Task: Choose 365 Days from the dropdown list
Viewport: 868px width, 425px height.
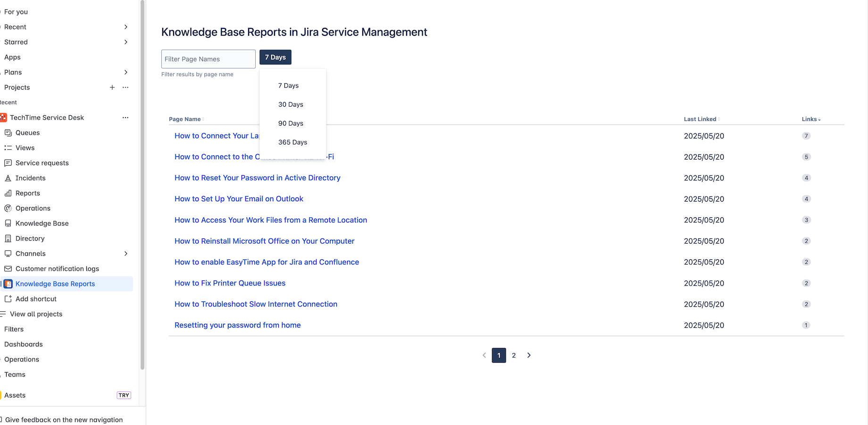Action: pos(292,142)
